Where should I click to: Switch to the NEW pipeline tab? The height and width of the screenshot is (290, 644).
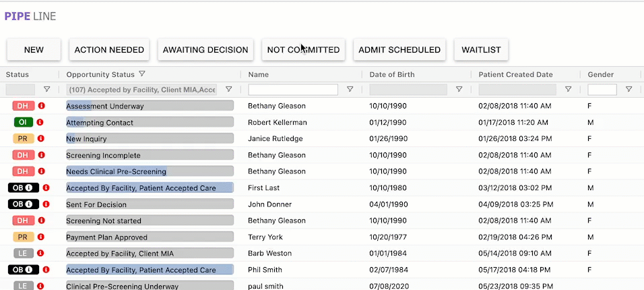tap(34, 49)
